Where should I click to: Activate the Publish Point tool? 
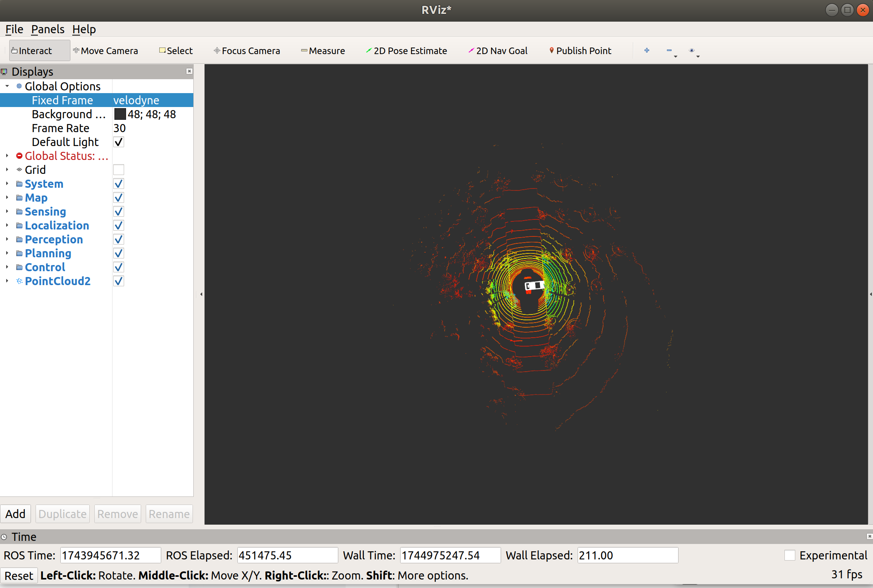[580, 51]
